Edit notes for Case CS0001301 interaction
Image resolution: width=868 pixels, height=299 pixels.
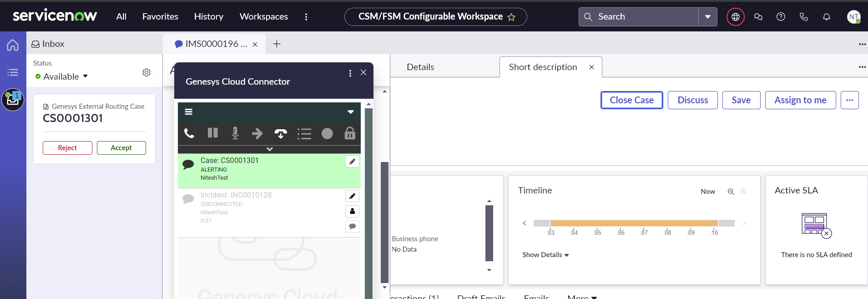pyautogui.click(x=352, y=162)
